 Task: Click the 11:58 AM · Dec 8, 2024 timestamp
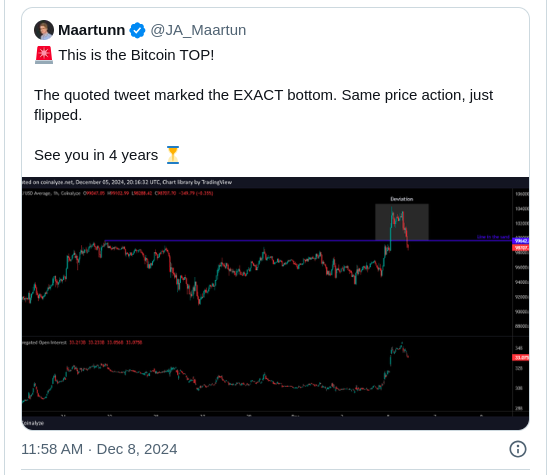click(x=99, y=449)
